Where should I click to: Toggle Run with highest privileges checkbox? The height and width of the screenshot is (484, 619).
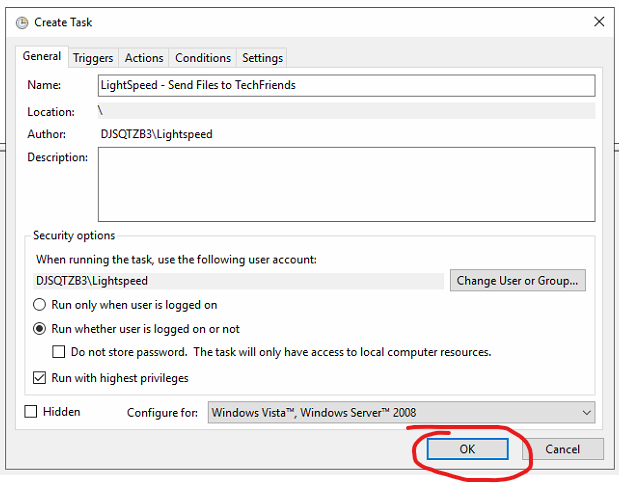39,378
